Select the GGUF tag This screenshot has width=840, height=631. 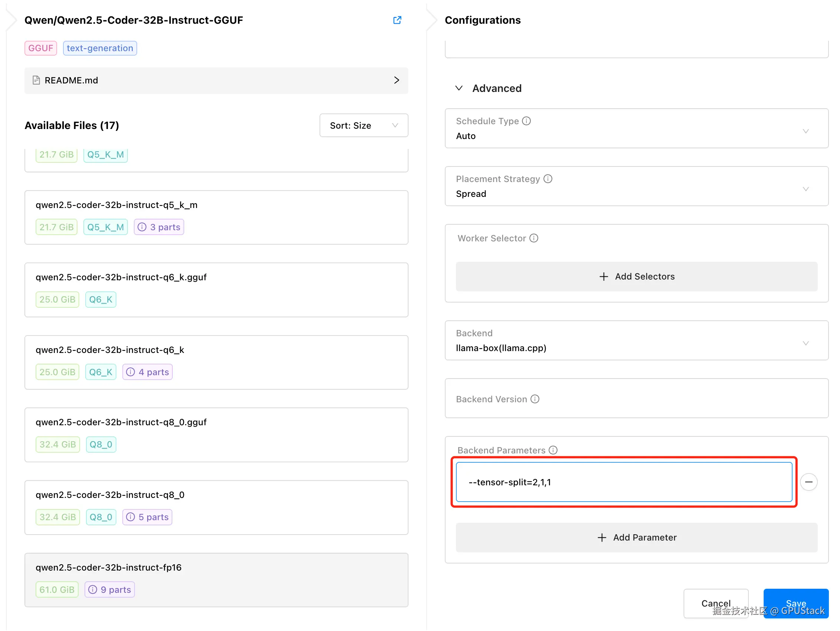click(x=41, y=48)
